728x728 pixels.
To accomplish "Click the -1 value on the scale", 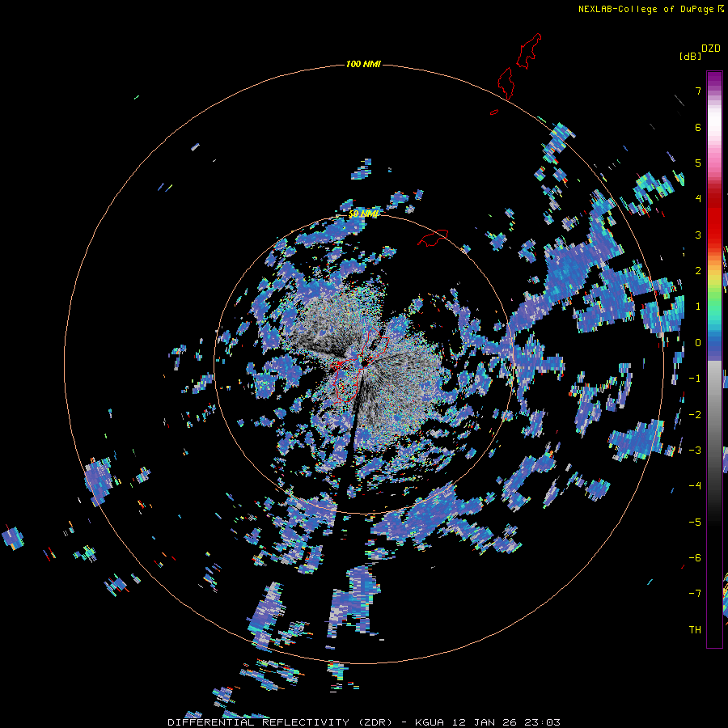I will pyautogui.click(x=695, y=379).
